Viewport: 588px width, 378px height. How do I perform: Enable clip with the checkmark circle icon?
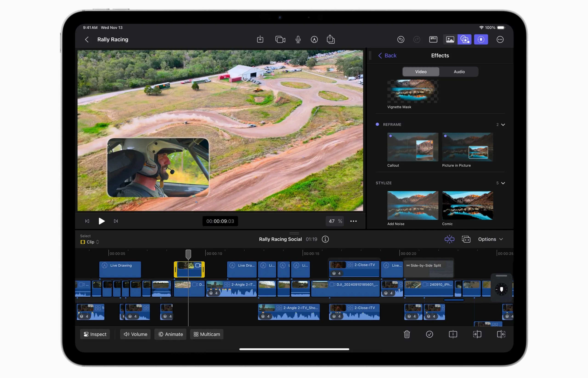(x=430, y=334)
